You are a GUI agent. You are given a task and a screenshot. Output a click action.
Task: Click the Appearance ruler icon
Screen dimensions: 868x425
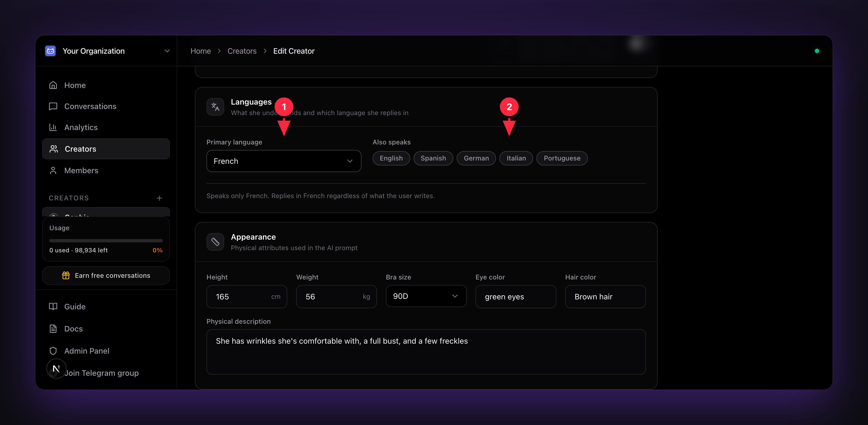pos(215,242)
